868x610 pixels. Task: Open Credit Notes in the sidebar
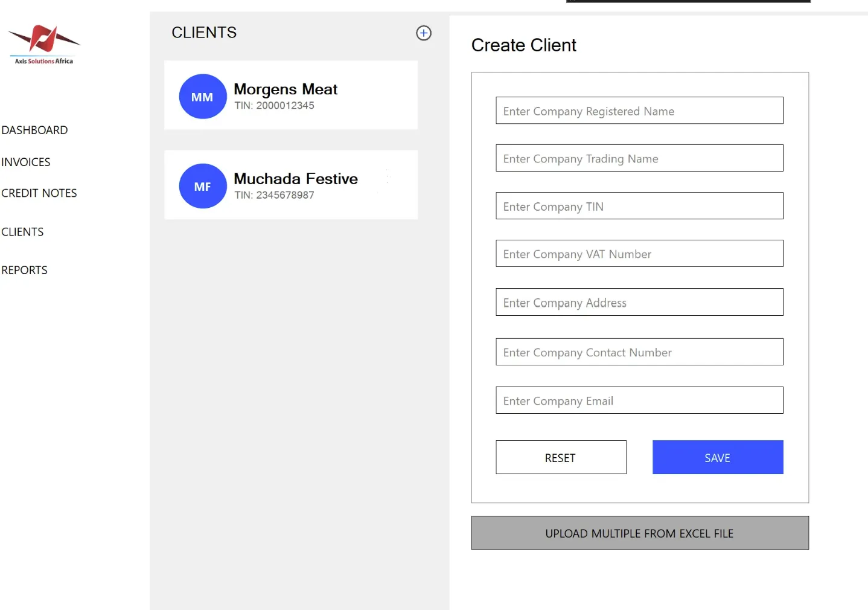click(39, 193)
